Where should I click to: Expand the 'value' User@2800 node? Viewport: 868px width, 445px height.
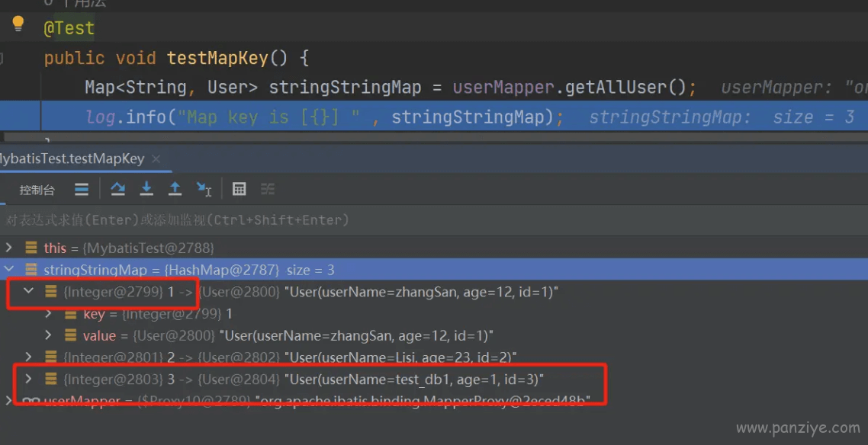tap(48, 335)
